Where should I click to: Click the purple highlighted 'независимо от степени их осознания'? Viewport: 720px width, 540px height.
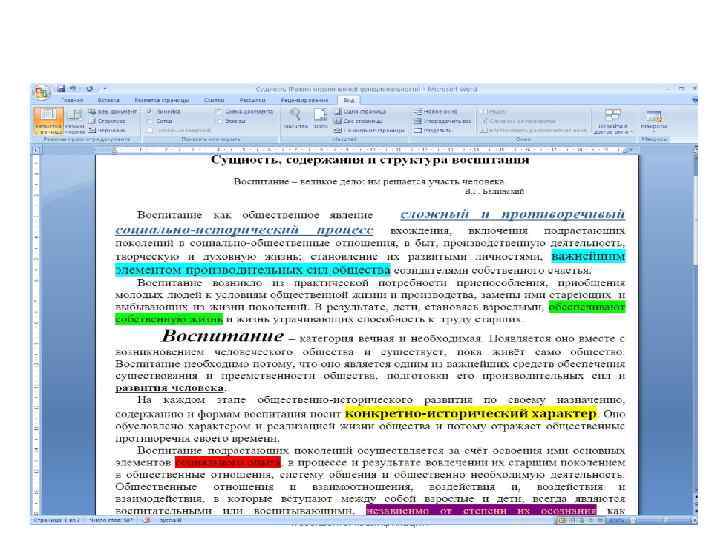point(481,511)
